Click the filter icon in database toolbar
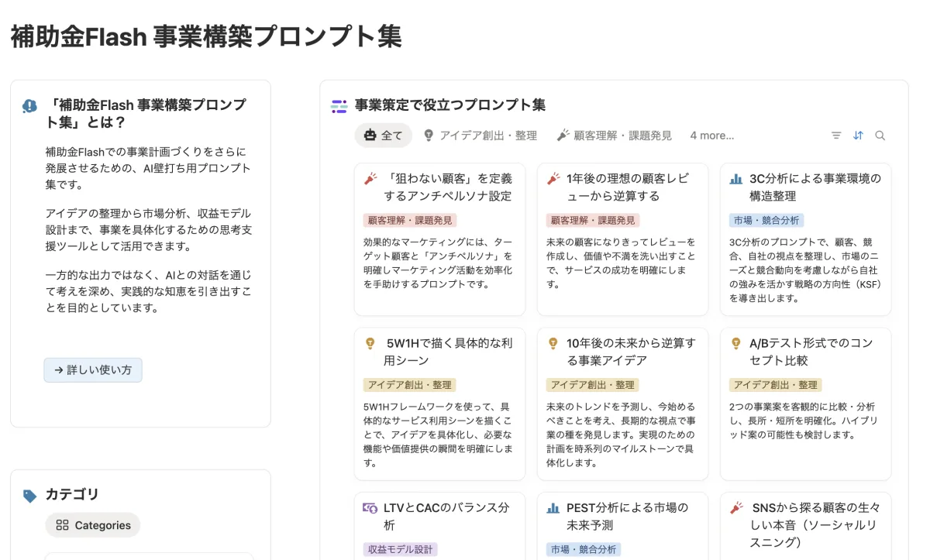 point(836,136)
